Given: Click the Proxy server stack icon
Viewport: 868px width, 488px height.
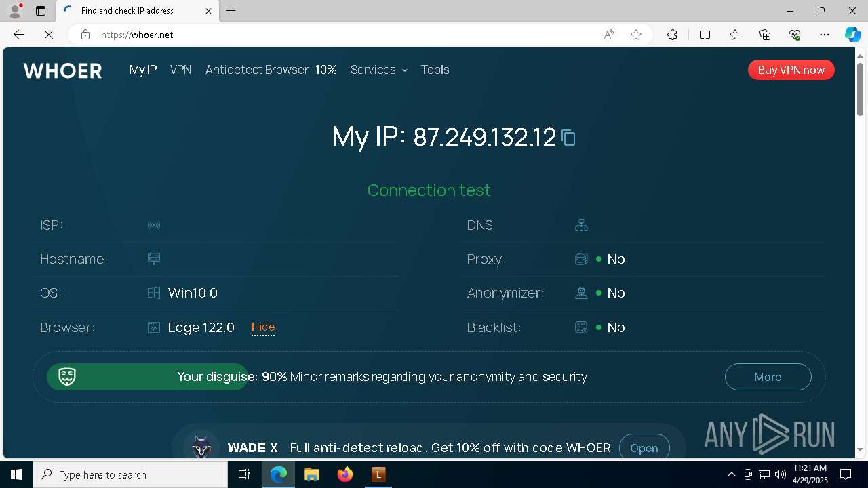Looking at the screenshot, I should click(x=581, y=259).
